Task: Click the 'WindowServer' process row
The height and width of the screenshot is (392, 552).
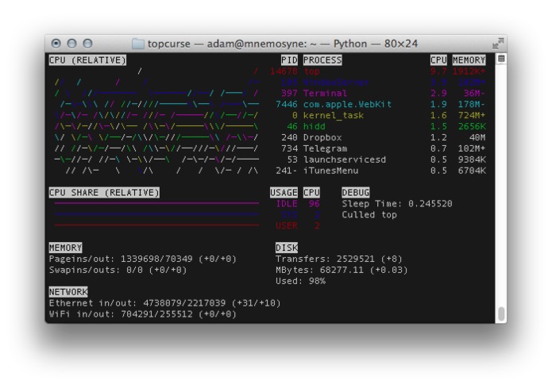Action: click(x=377, y=83)
